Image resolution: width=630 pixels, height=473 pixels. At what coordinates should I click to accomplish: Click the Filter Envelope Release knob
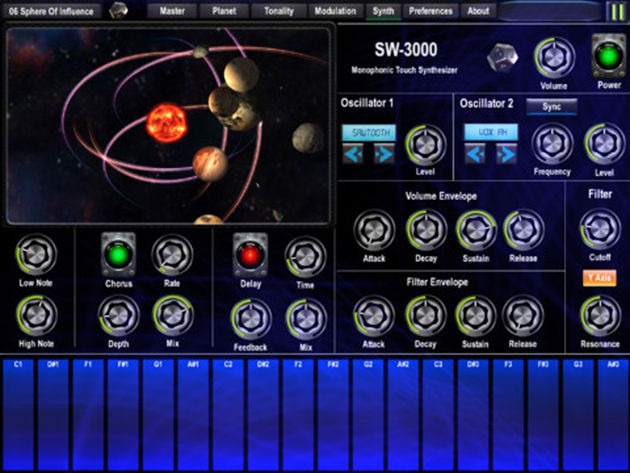click(523, 316)
